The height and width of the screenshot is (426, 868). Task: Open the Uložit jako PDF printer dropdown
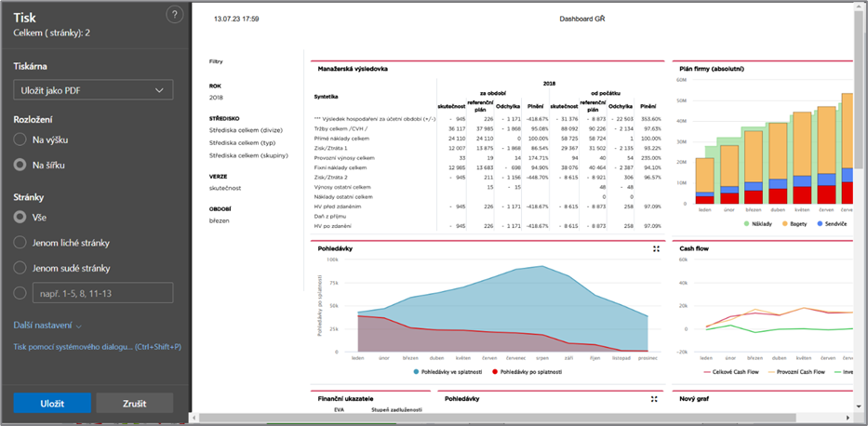[x=93, y=89]
